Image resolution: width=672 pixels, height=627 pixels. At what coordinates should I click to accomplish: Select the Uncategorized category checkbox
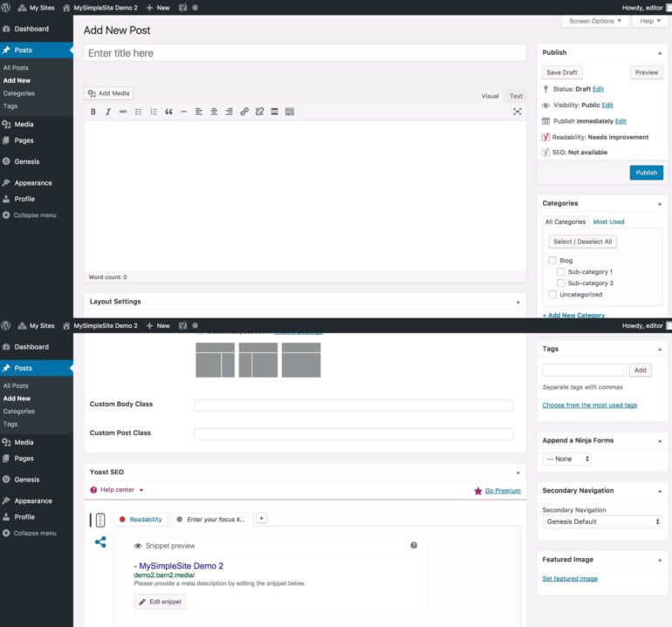point(552,295)
